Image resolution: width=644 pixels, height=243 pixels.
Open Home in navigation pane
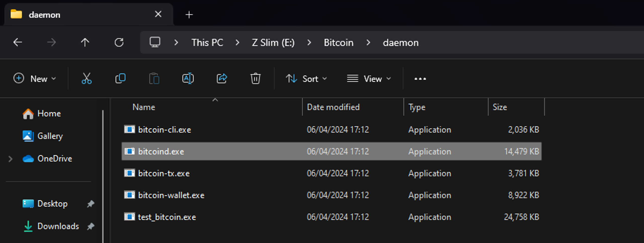(42, 114)
